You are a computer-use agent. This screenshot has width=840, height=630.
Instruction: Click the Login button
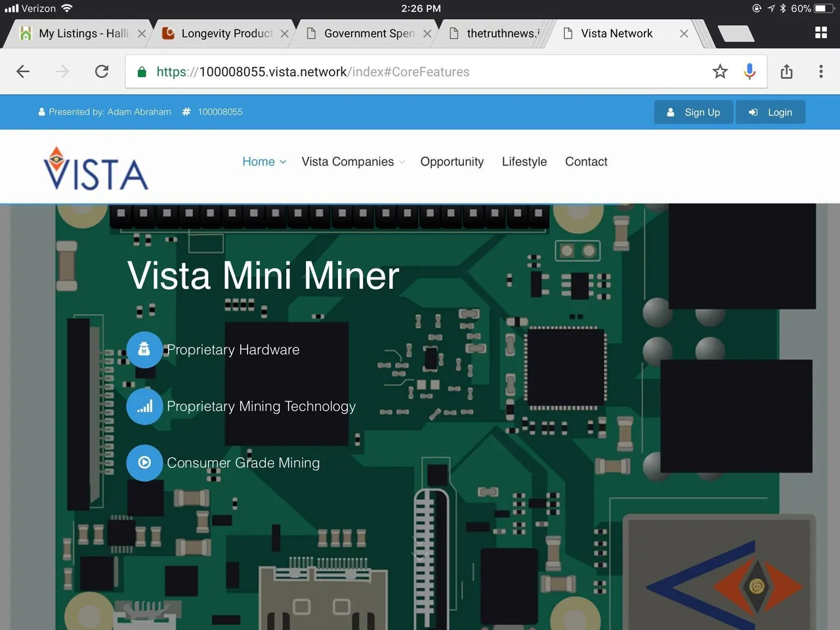point(770,112)
